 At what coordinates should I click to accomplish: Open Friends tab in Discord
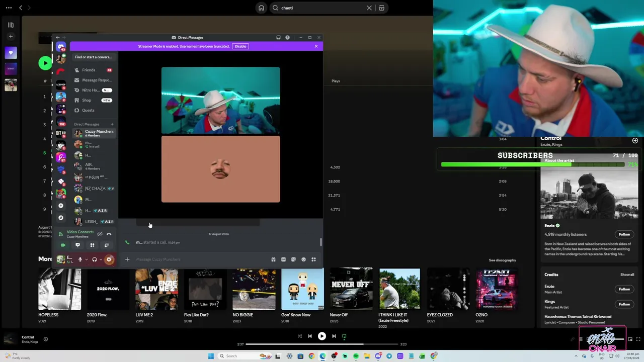[x=93, y=70]
